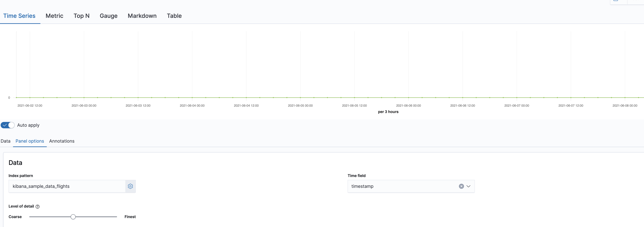Clear the timestamp time field selection
Viewport: 644px width, 227px height.
click(461, 186)
